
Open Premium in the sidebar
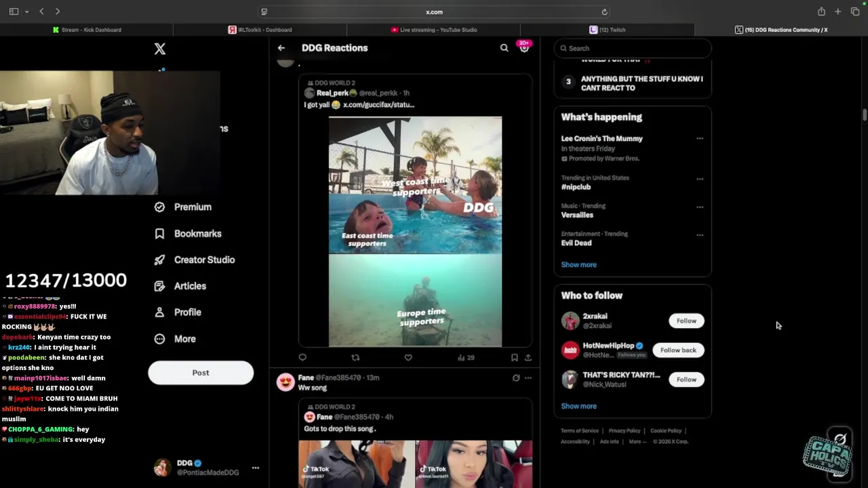coord(183,207)
